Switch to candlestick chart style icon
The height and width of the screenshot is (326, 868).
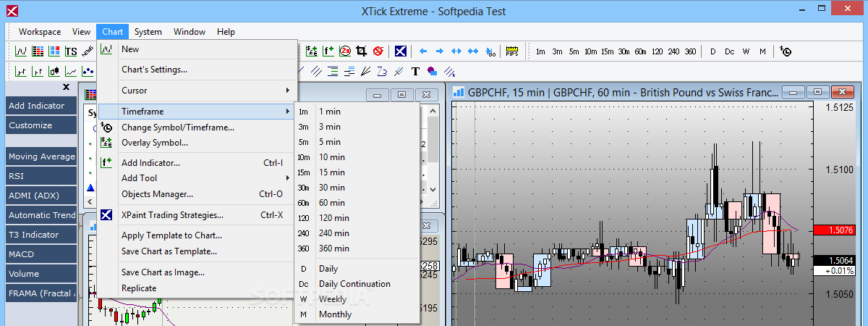point(54,71)
